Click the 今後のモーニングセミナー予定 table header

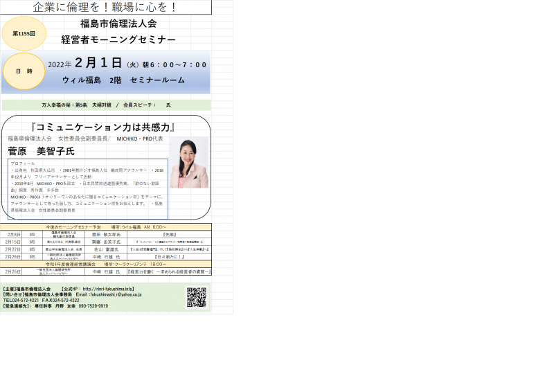[x=107, y=227]
